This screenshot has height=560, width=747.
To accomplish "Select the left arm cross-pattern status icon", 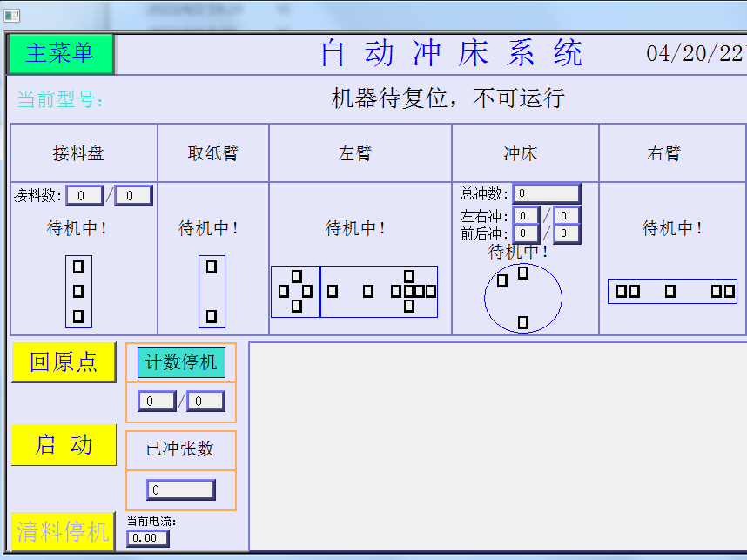I will [x=295, y=292].
